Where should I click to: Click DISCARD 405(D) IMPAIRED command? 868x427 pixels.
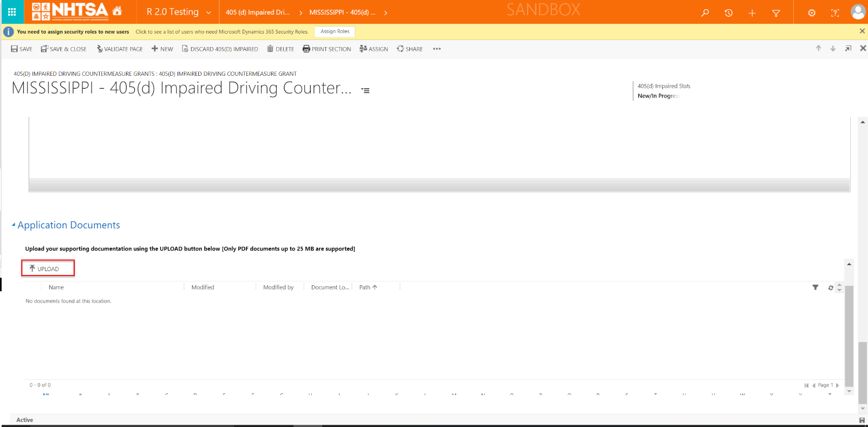click(220, 49)
